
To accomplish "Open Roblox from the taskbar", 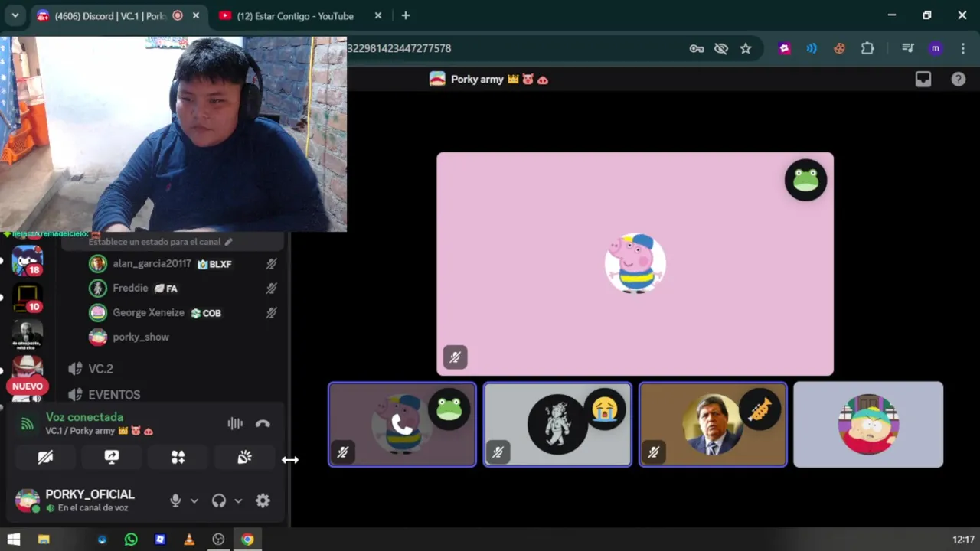I will point(160,540).
